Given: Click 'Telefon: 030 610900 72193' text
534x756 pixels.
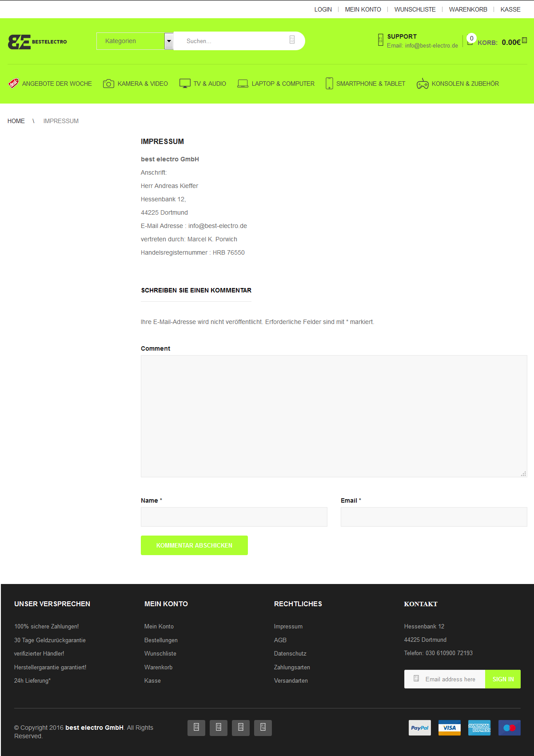Looking at the screenshot, I should 438,653.
